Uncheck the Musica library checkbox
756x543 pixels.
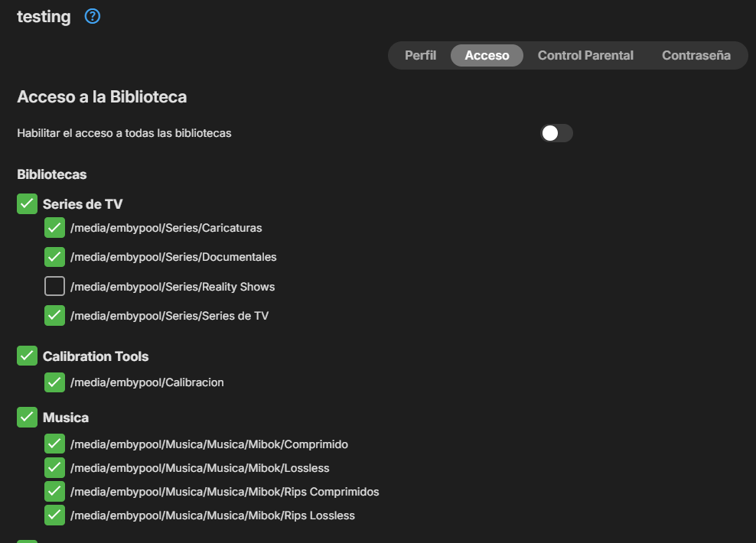point(28,418)
